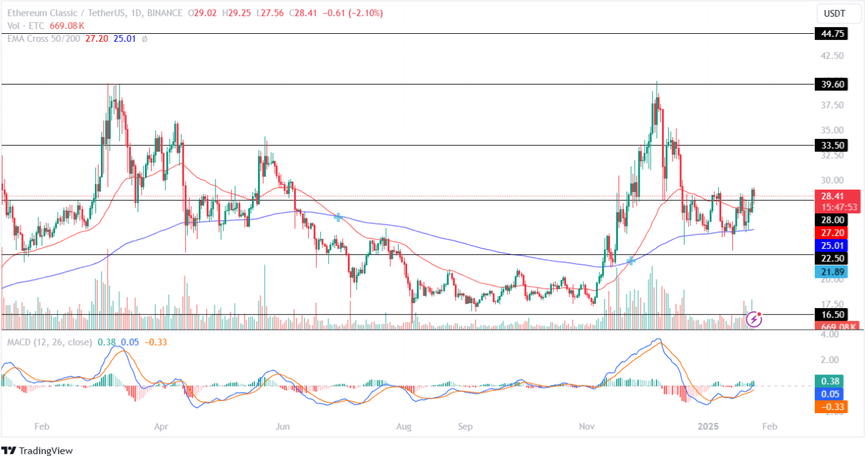The height and width of the screenshot is (456, 868).
Task: Click the light blue 21.89 price tag
Action: (x=831, y=272)
